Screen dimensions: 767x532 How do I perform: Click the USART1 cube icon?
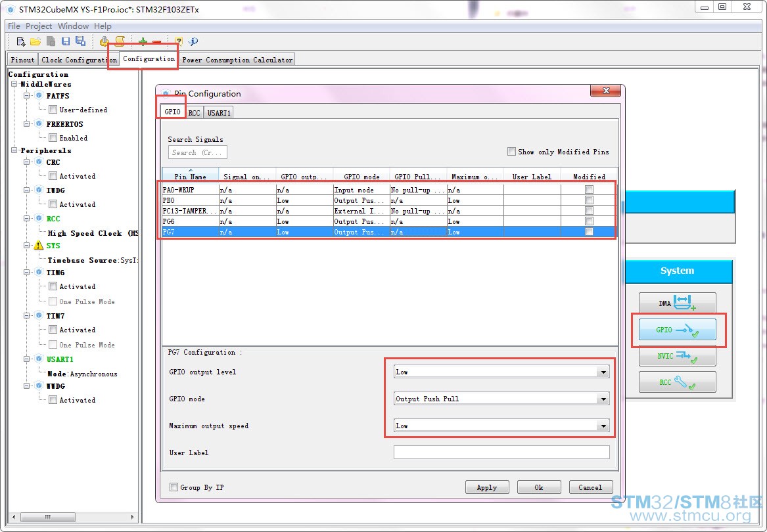(39, 359)
